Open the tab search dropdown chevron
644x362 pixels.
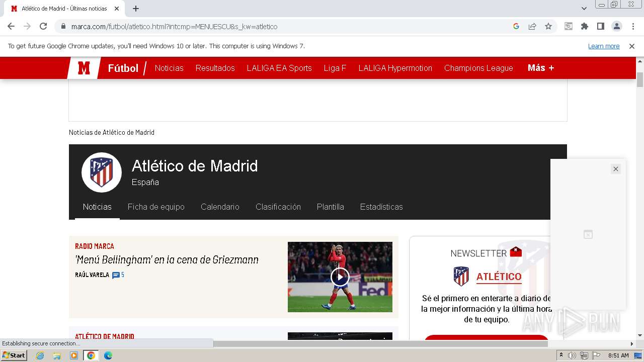[x=584, y=9]
